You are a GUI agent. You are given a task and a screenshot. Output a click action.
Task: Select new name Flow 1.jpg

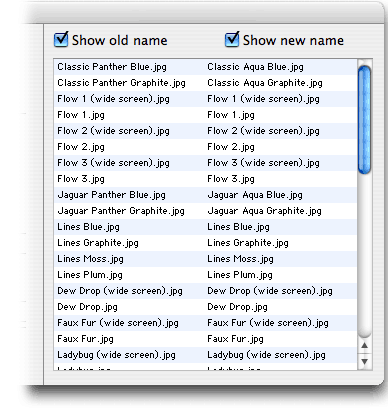(x=231, y=115)
